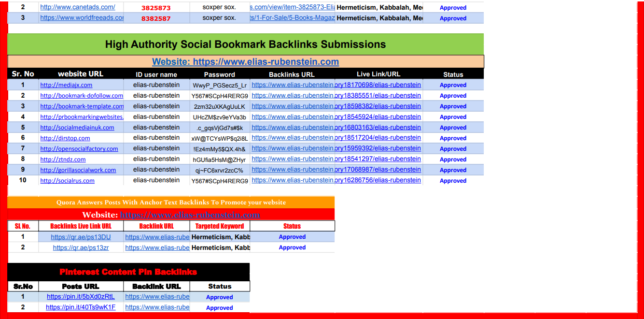
Task: Select the Approved status for socialrus.com
Action: tap(453, 181)
